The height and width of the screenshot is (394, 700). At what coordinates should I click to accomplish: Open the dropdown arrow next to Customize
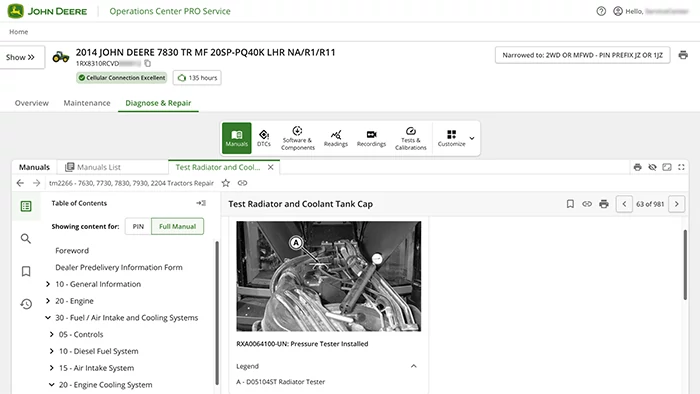[472, 138]
